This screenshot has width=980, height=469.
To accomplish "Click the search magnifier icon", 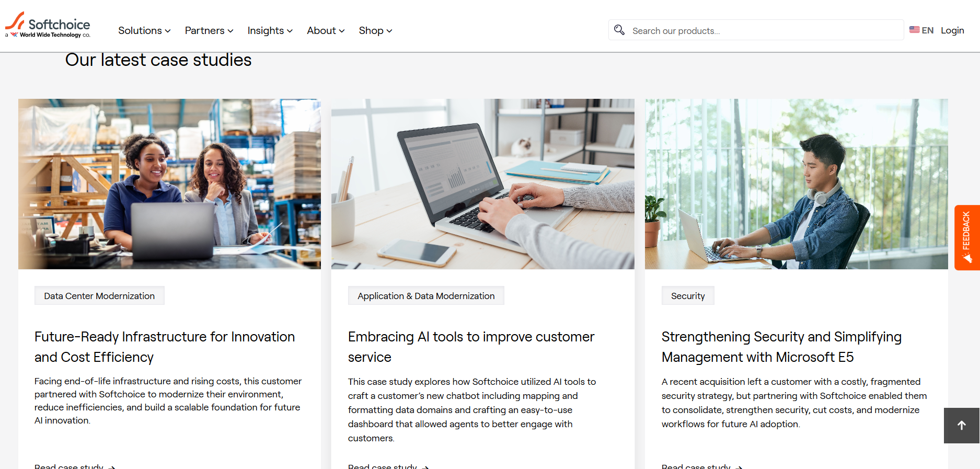I will tap(619, 30).
